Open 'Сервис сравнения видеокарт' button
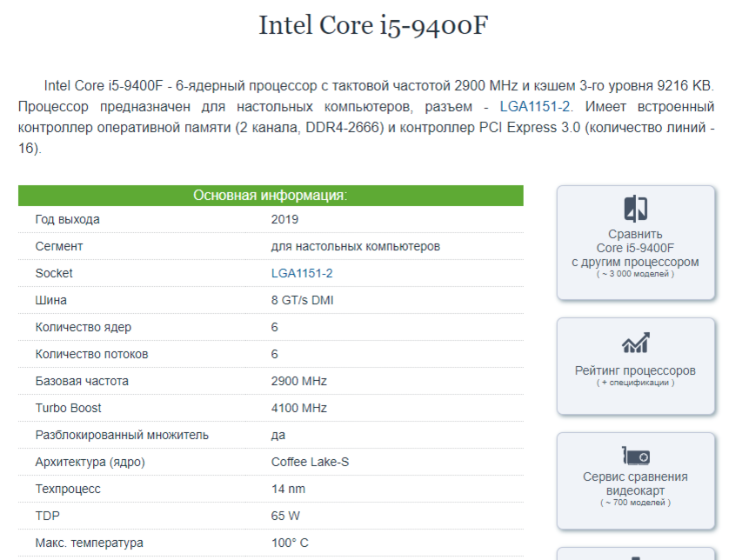The height and width of the screenshot is (560, 729). 636,481
